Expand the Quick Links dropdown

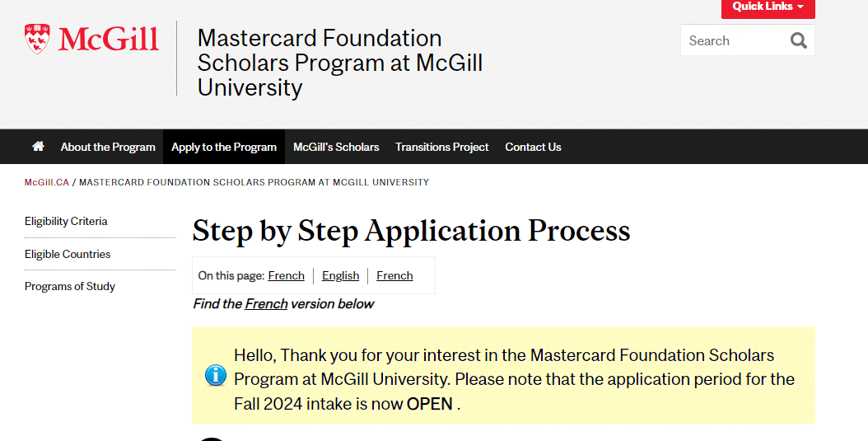(768, 7)
